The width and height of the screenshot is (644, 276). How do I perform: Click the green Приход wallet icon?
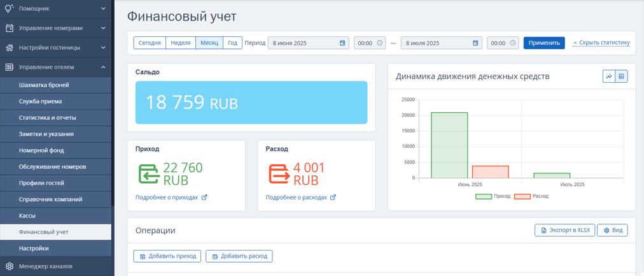pyautogui.click(x=149, y=174)
